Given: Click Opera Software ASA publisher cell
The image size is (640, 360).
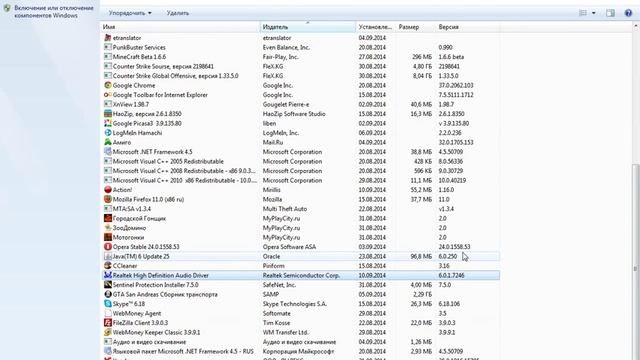Looking at the screenshot, I should point(289,247).
